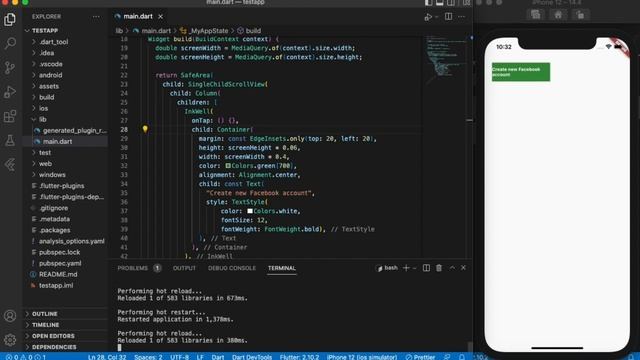The width and height of the screenshot is (640, 360).
Task: Click the Run or Debug play icon
Action: (428, 17)
